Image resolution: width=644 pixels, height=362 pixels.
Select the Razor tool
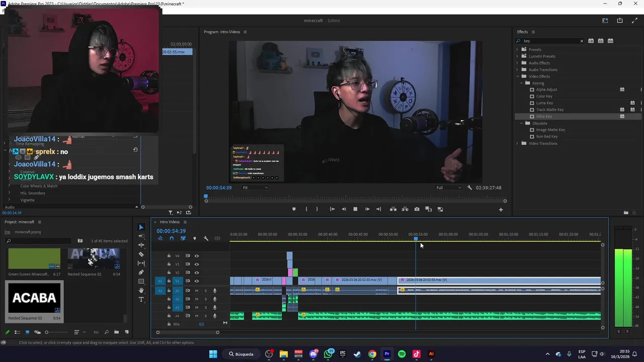(x=141, y=254)
